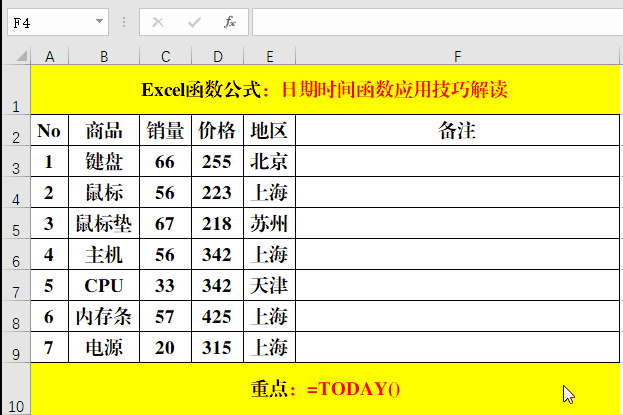
Task: Select row 3 header
Action: coord(16,161)
